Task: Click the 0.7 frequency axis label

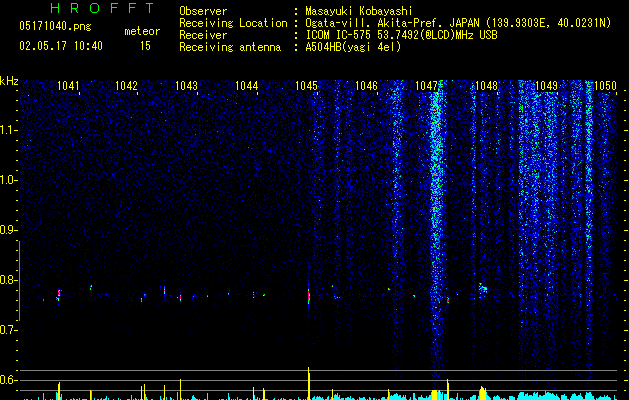Action: [8, 330]
